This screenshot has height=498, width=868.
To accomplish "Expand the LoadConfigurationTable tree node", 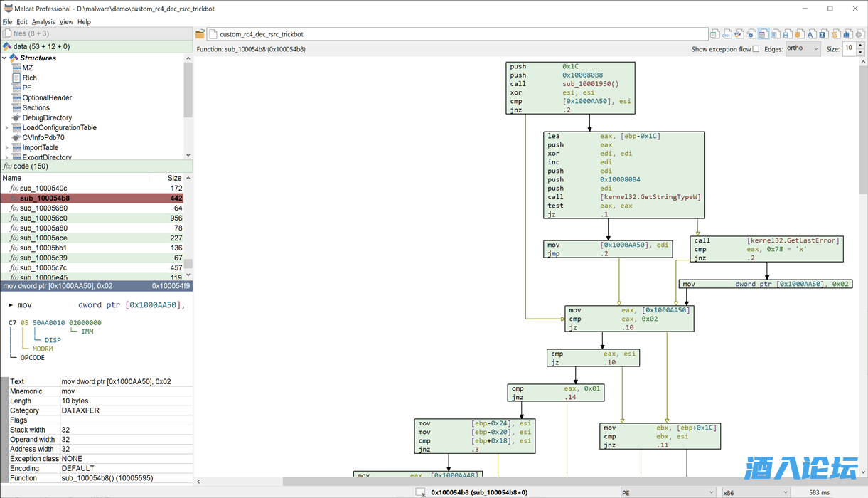I will 6,128.
